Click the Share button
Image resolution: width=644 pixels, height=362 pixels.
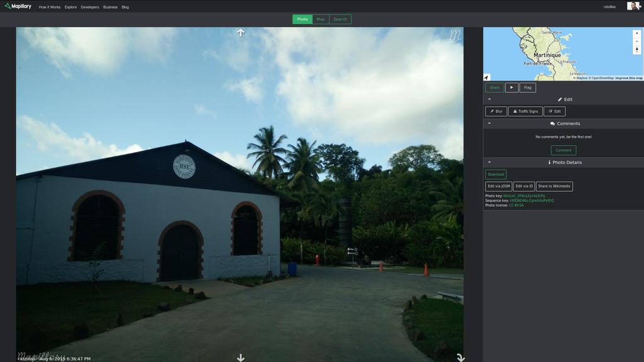[x=494, y=87]
